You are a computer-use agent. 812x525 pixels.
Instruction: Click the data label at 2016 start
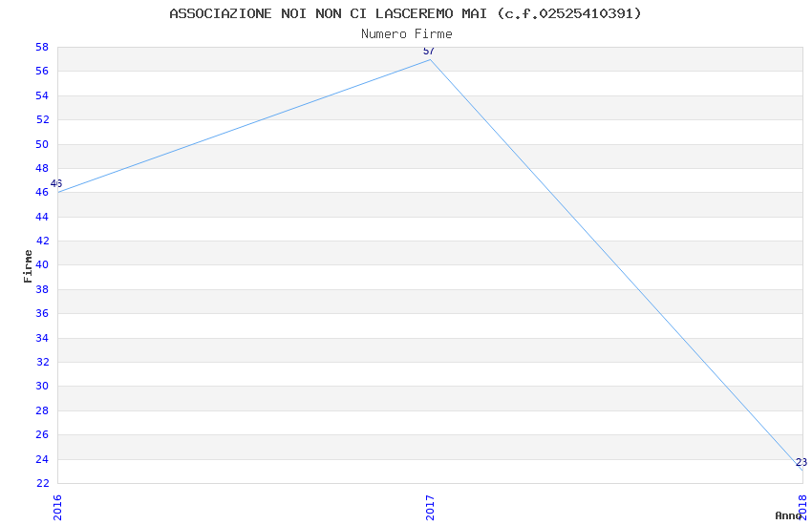point(56,183)
